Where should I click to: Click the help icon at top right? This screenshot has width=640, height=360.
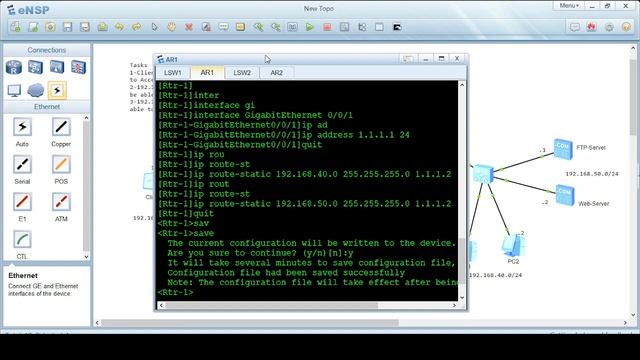click(x=626, y=27)
